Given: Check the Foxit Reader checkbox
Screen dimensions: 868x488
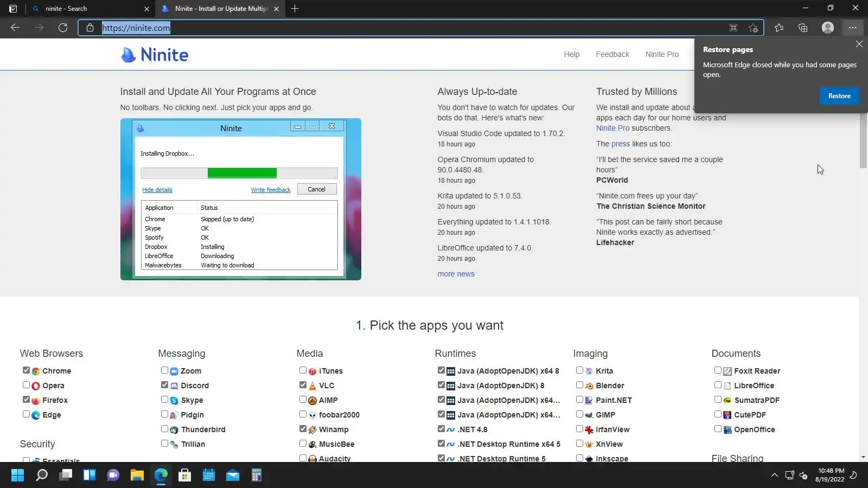Looking at the screenshot, I should coord(718,370).
